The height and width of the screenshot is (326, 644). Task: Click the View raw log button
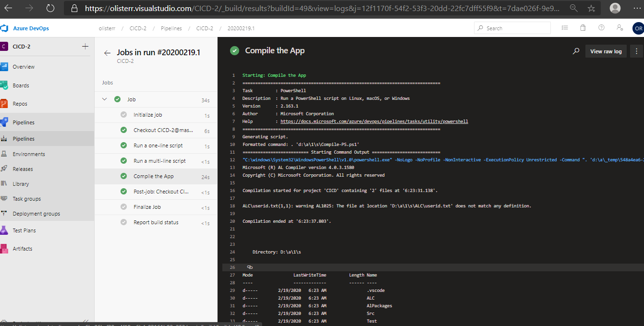click(606, 51)
